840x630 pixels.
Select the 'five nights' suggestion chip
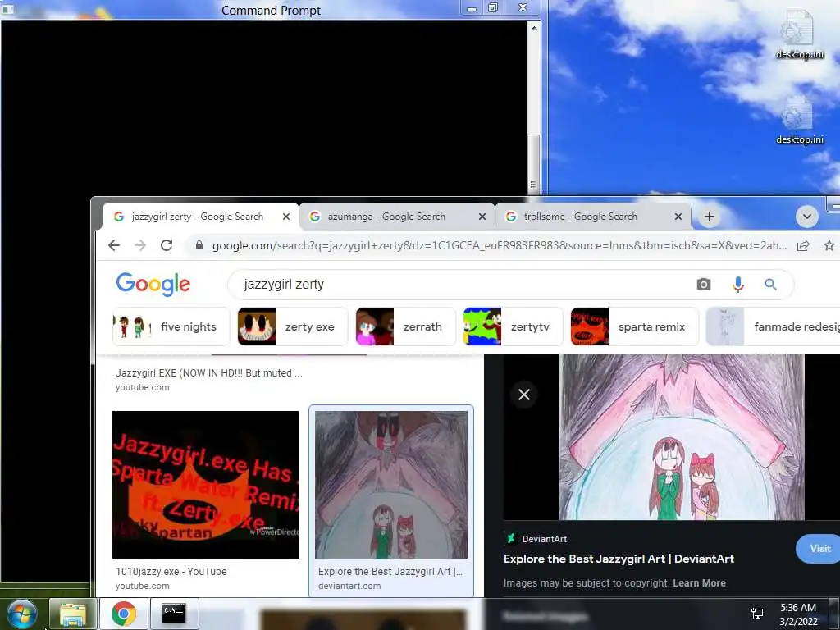pos(171,326)
